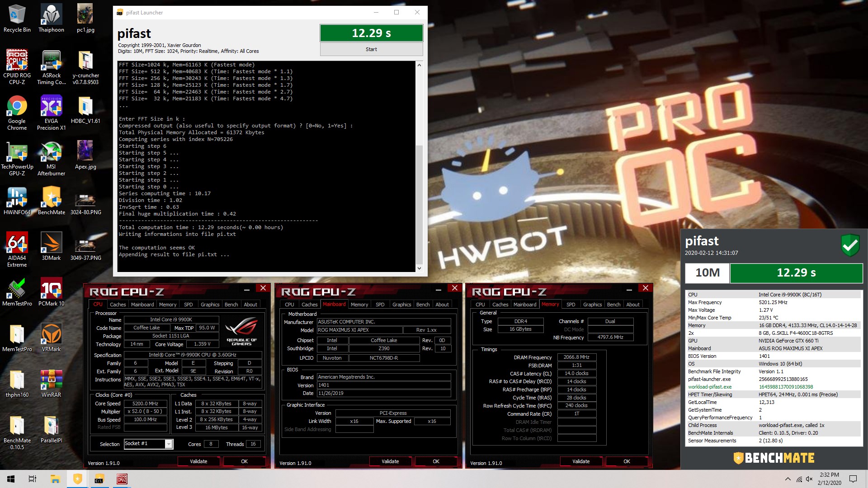Open the ASRock Timing Configurator shortcut
The width and height of the screenshot is (868, 488).
click(x=51, y=67)
